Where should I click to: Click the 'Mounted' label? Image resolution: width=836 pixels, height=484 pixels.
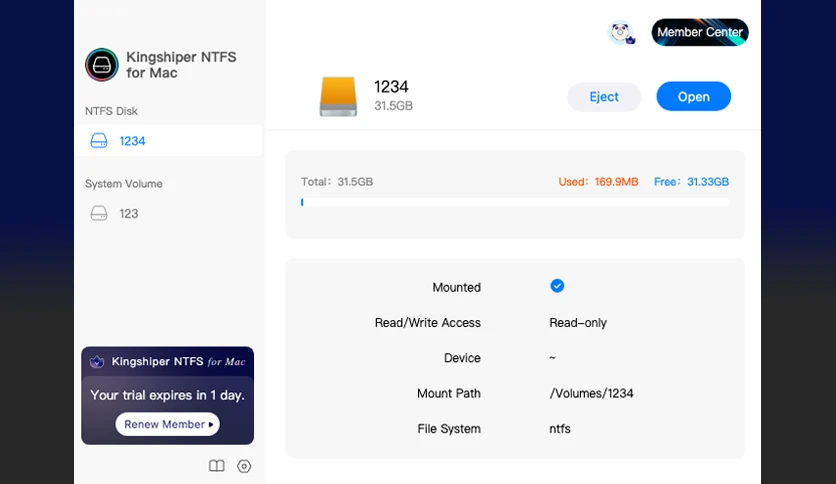click(x=456, y=287)
